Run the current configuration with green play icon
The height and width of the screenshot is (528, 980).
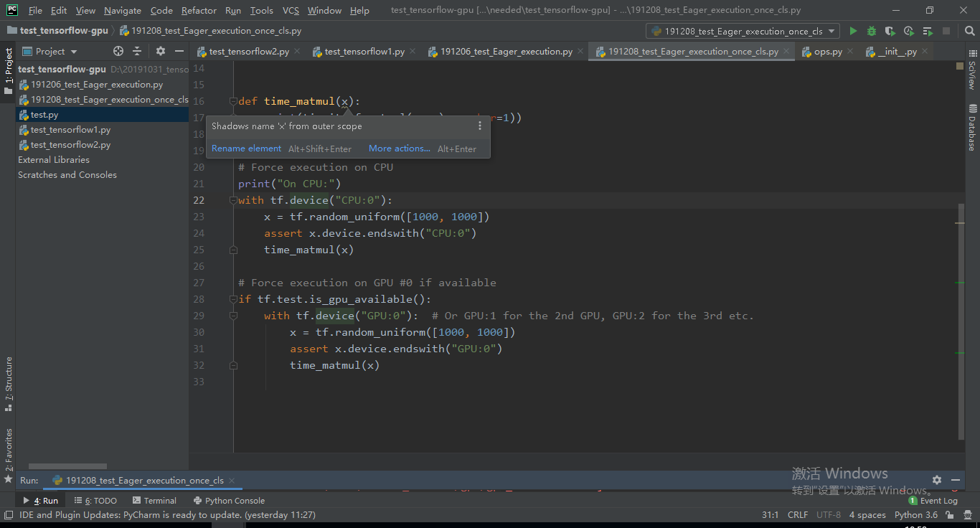pyautogui.click(x=853, y=31)
